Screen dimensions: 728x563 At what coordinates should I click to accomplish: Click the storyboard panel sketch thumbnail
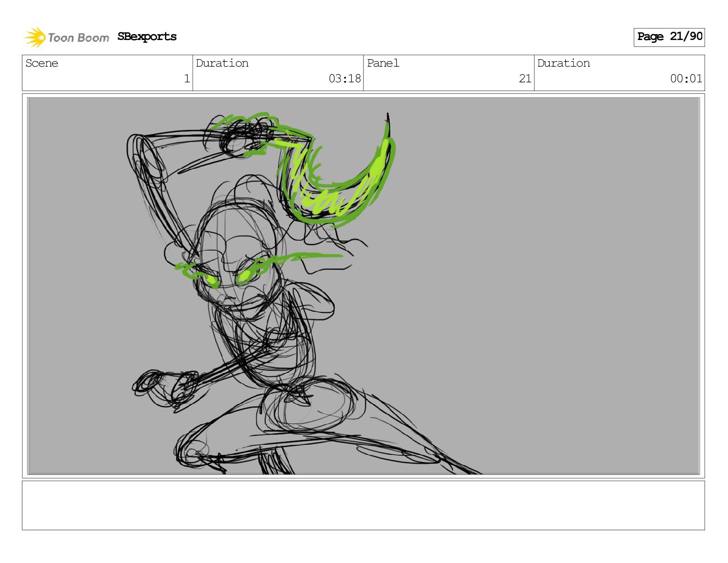364,286
